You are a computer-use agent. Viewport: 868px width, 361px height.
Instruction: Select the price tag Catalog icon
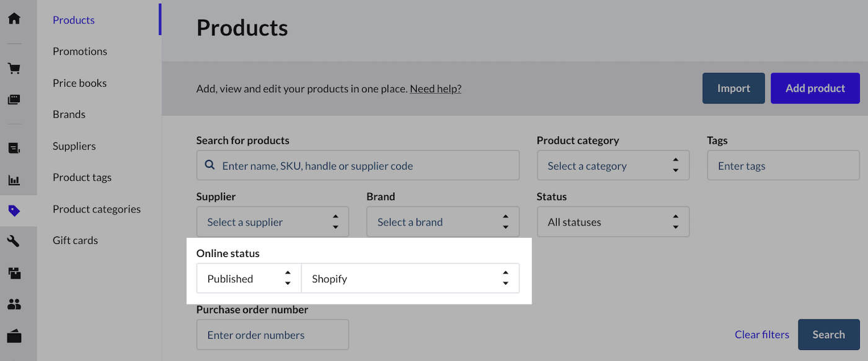14,211
